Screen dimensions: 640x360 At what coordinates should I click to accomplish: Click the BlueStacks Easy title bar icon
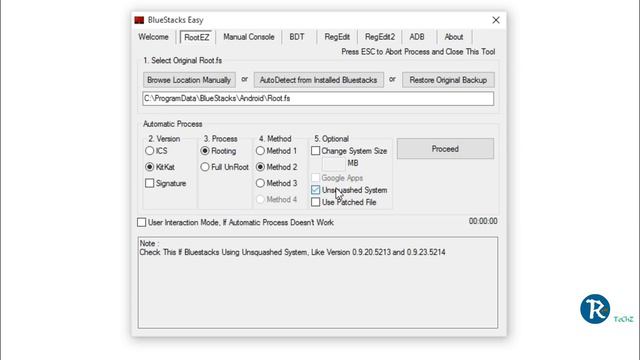click(139, 20)
